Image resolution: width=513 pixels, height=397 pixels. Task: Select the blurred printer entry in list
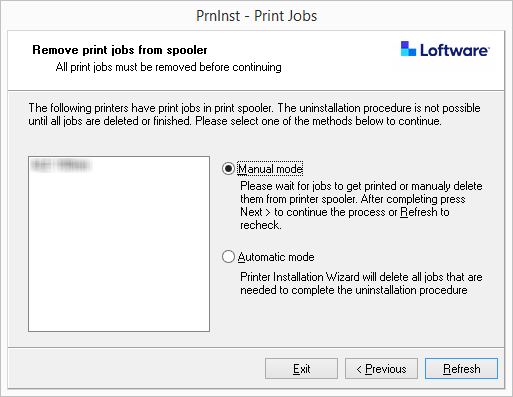(x=61, y=165)
